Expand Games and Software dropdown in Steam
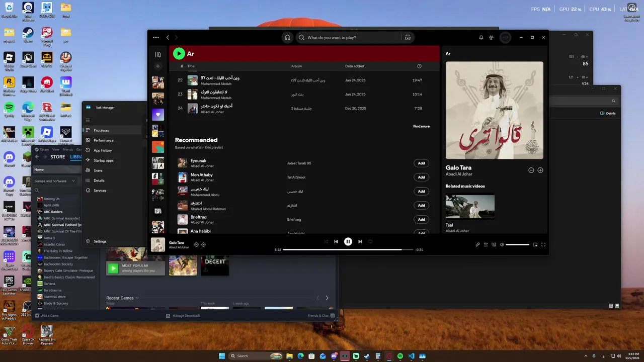Image resolution: width=644 pixels, height=362 pixels. coord(54,181)
